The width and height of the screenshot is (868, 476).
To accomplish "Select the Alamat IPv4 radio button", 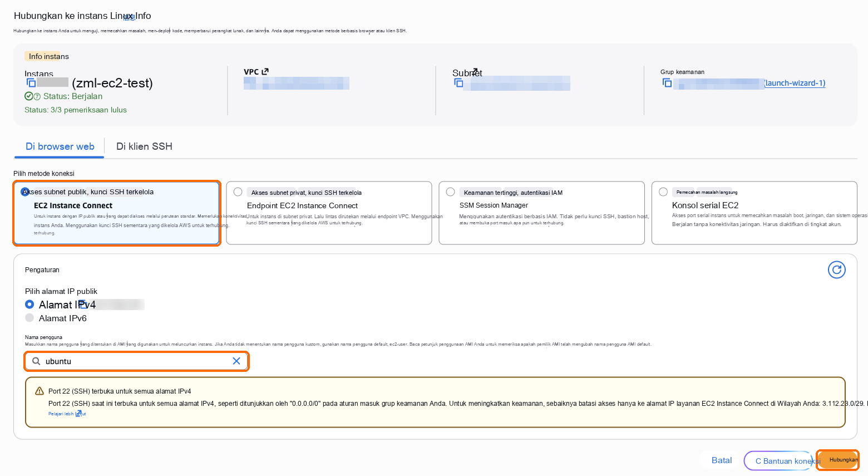I will coord(29,305).
